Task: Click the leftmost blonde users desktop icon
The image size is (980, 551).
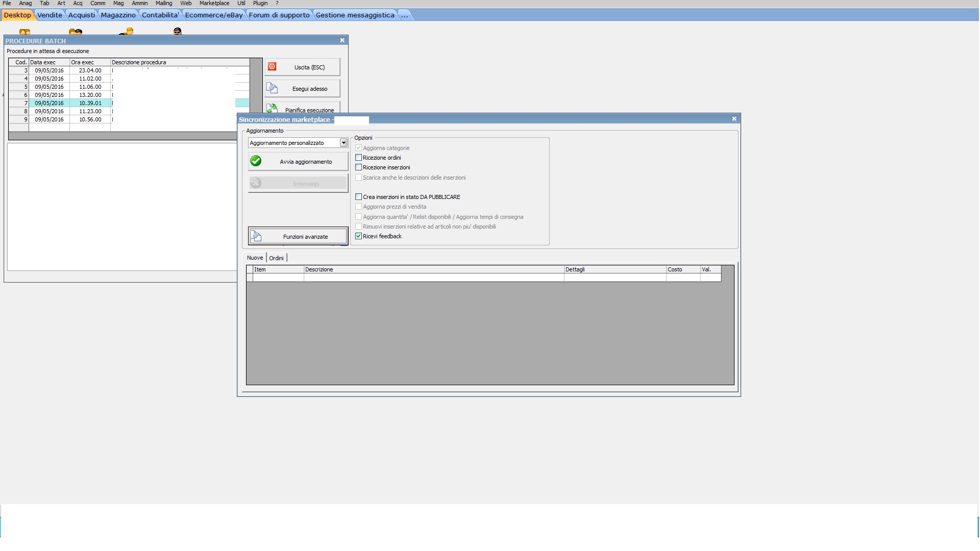Action: (x=24, y=32)
